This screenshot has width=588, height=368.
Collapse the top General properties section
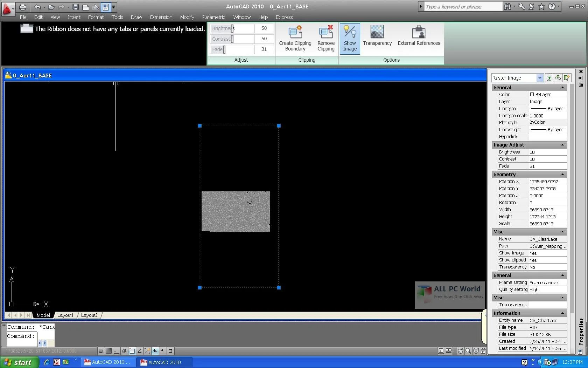pyautogui.click(x=563, y=88)
